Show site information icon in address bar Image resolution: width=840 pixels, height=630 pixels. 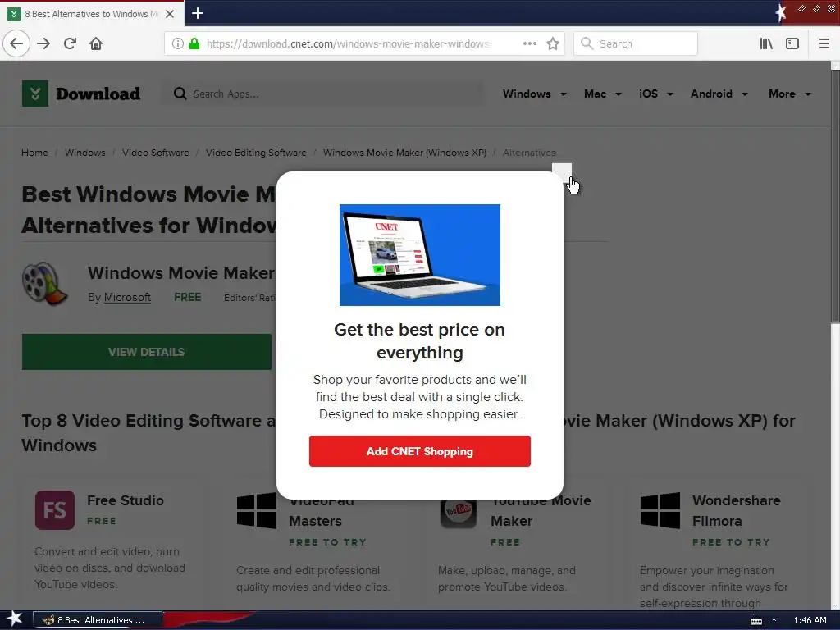(x=178, y=43)
